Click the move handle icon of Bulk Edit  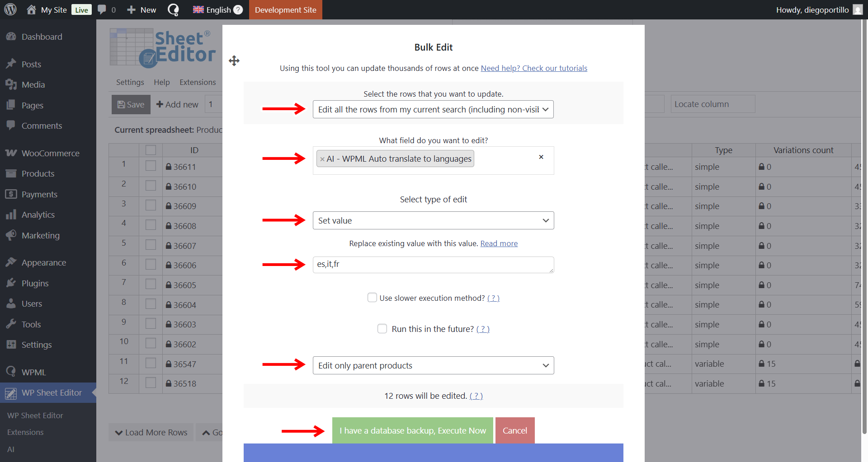click(234, 61)
